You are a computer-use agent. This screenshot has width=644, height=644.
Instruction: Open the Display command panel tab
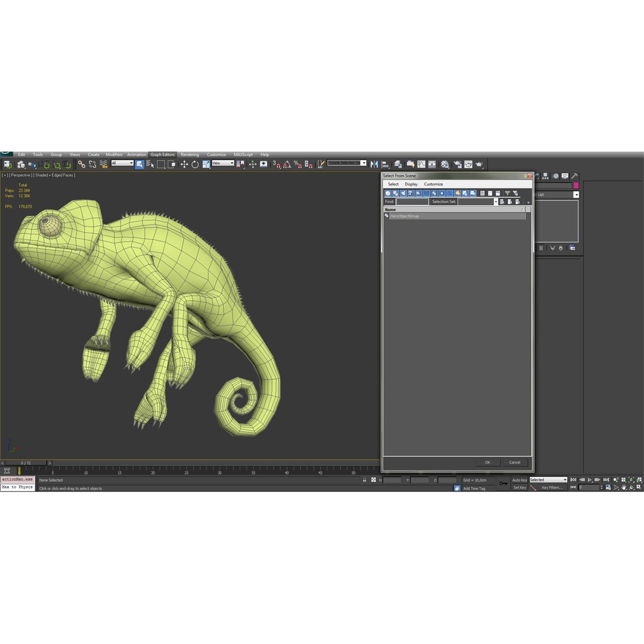tap(565, 176)
